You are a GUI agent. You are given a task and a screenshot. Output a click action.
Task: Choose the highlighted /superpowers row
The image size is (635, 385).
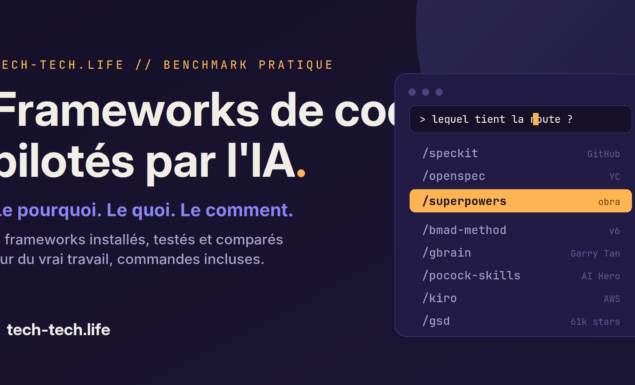(520, 201)
